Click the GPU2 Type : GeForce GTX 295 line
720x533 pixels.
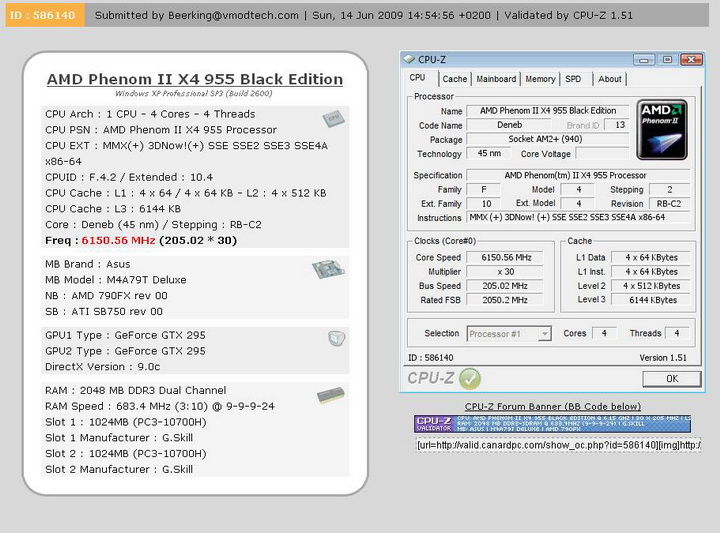[x=125, y=351]
